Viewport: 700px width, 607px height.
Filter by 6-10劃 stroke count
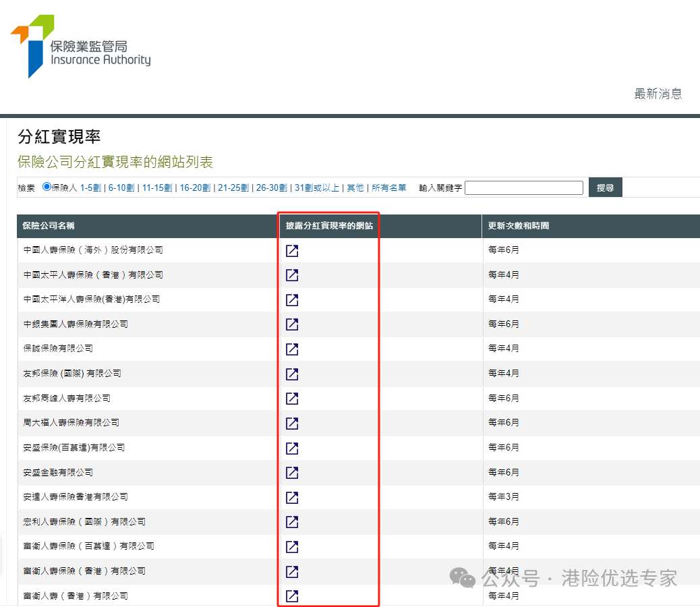[x=121, y=188]
